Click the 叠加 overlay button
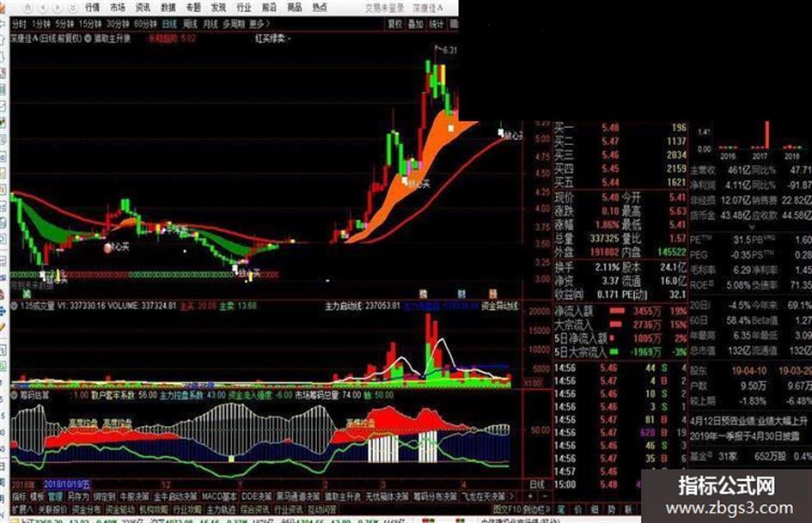Viewport: 812px width, 523px height. (416, 24)
